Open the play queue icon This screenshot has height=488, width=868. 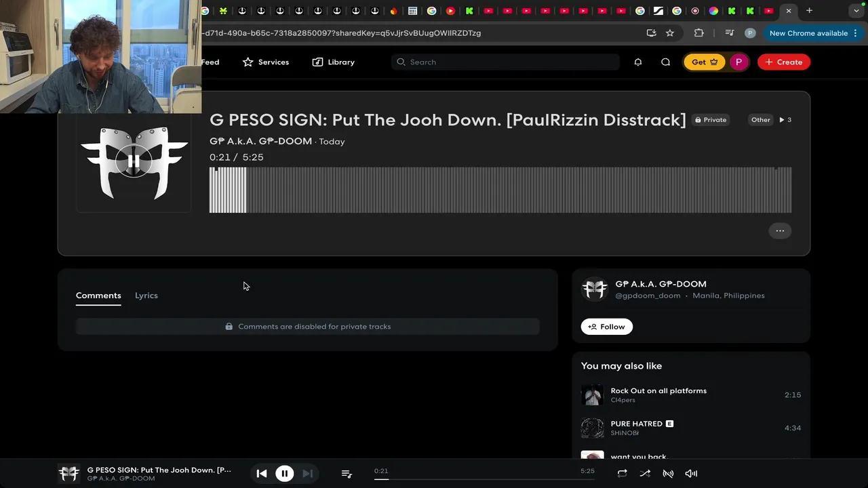coord(347,474)
